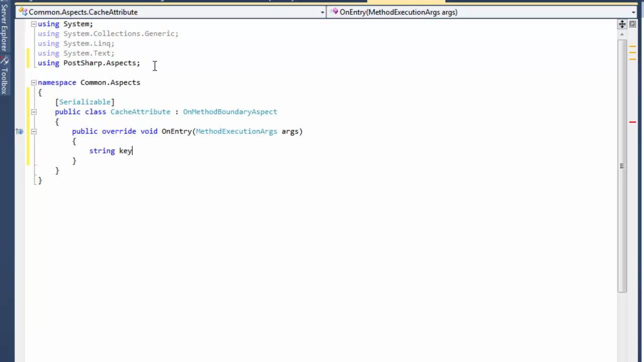Viewport: 644px width, 362px height.
Task: Click the editor split-window handle icon
Action: [622, 24]
